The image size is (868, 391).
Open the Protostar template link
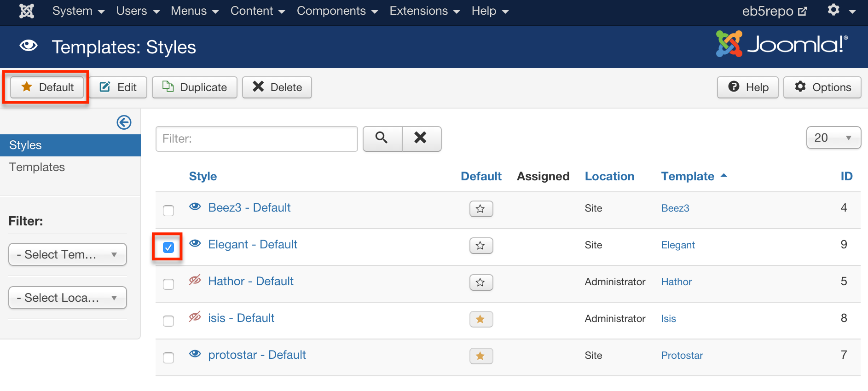tap(682, 355)
